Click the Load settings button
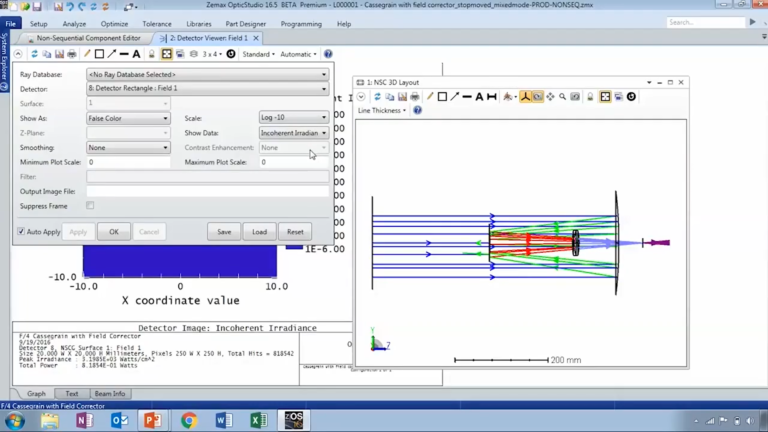768x432 pixels. click(x=260, y=232)
